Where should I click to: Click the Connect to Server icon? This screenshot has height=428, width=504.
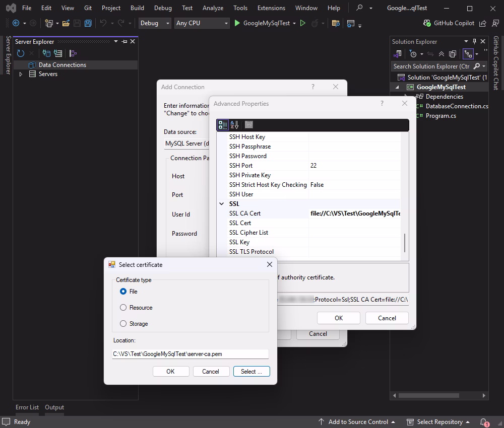click(57, 53)
